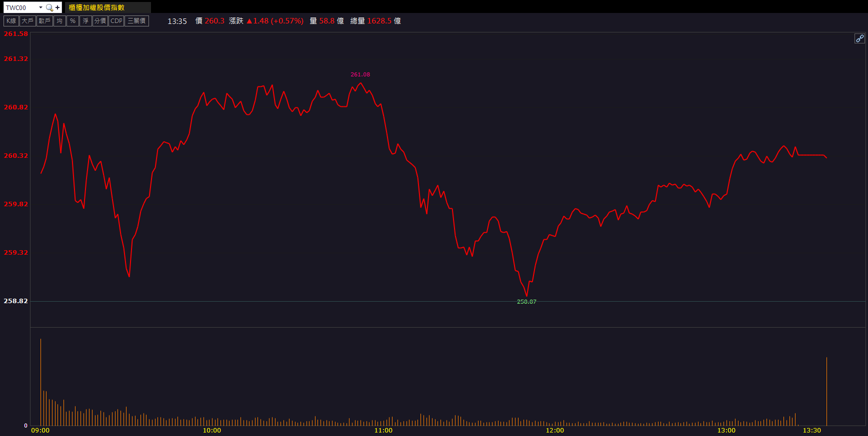Click the closing volume bar at 13:30
The width and height of the screenshot is (868, 436).
pyautogui.click(x=826, y=392)
